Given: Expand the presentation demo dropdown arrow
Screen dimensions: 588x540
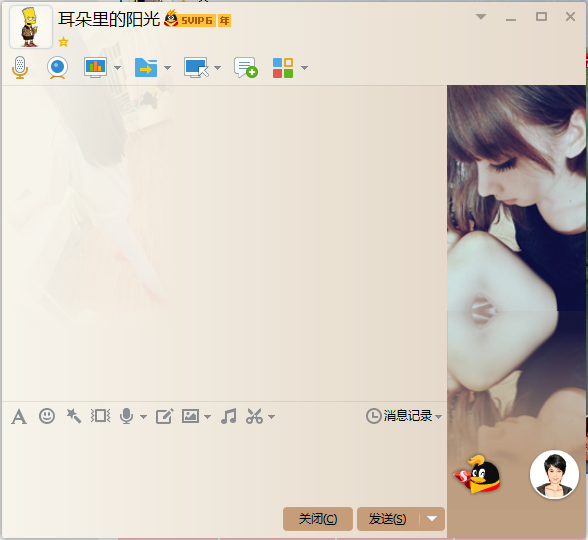Looking at the screenshot, I should (x=117, y=68).
